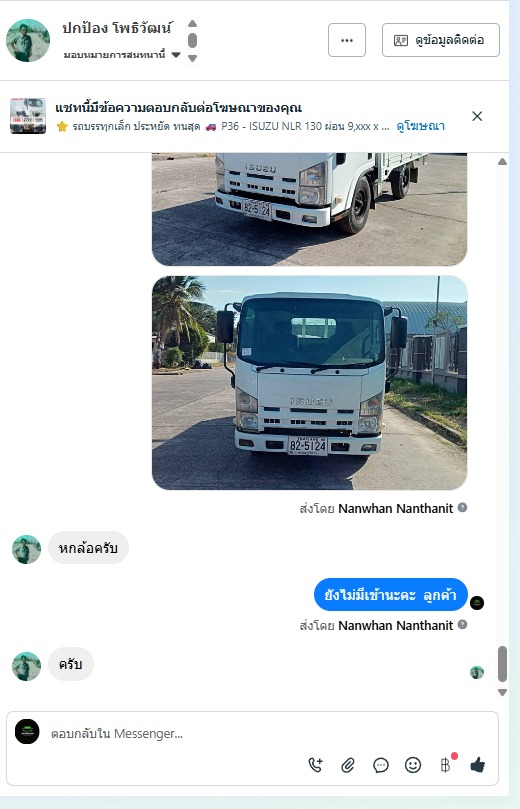Image resolution: width=520 pixels, height=809 pixels.
Task: Open the profile picture of ปกป้อง โพธิวัฒน์ in header
Action: click(28, 40)
